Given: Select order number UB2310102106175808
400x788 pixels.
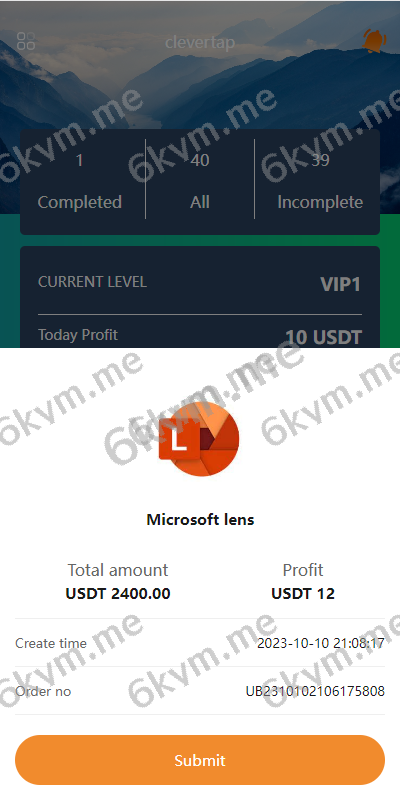Looking at the screenshot, I should tap(315, 692).
